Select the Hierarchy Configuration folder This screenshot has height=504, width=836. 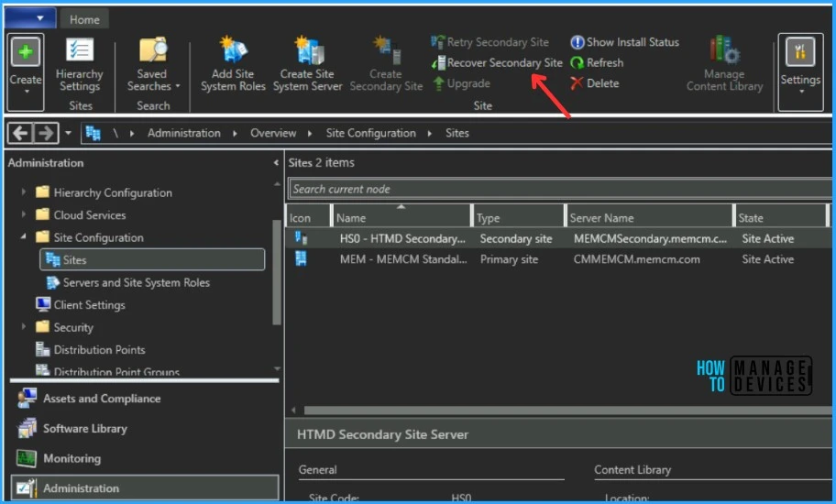click(x=104, y=192)
